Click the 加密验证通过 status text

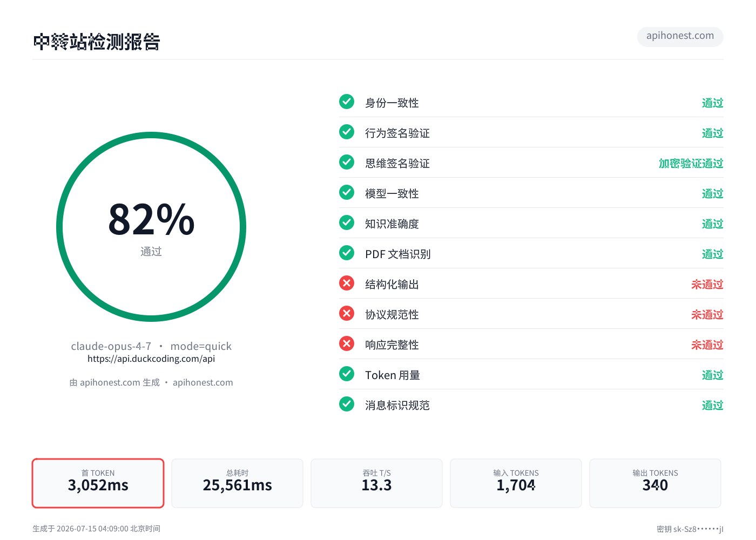pyautogui.click(x=691, y=163)
